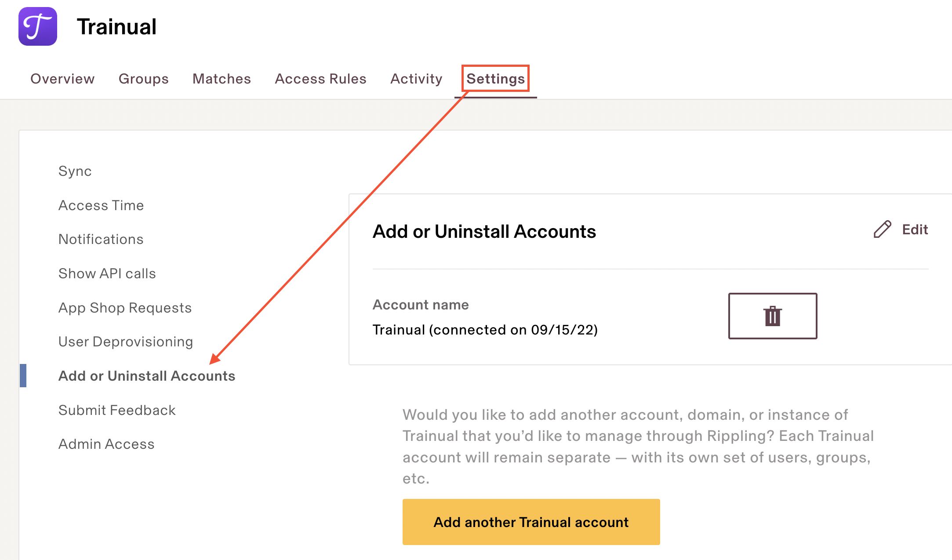Select Add or Uninstall Accounts sidebar item
The width and height of the screenshot is (952, 560).
[147, 376]
